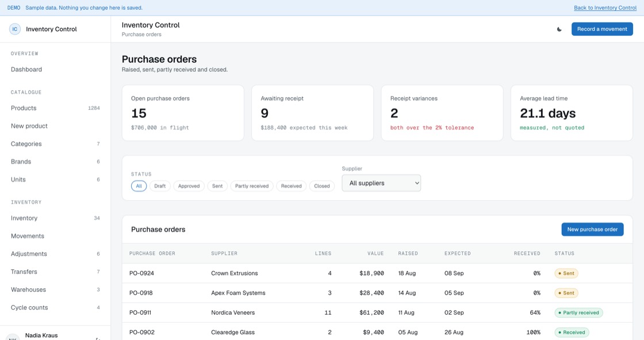Open Cycle counts in the sidebar
The height and width of the screenshot is (340, 644).
coord(55,308)
